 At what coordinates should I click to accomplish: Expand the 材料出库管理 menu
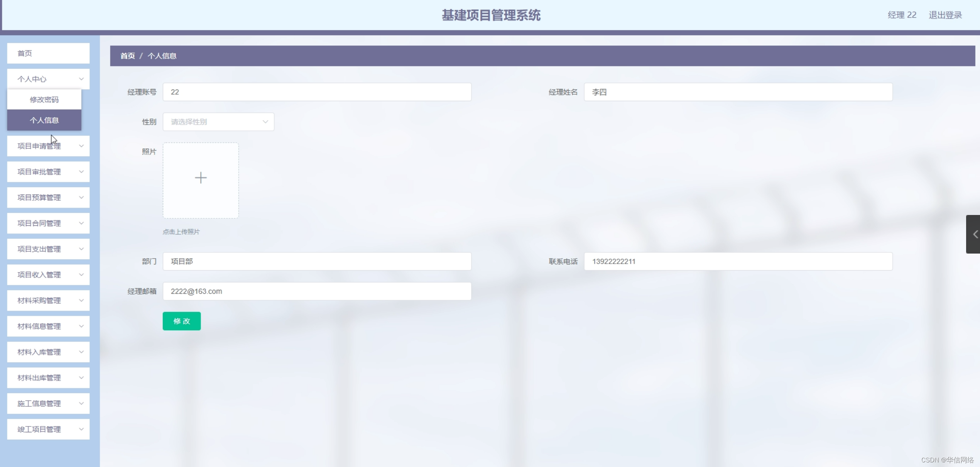click(x=48, y=377)
